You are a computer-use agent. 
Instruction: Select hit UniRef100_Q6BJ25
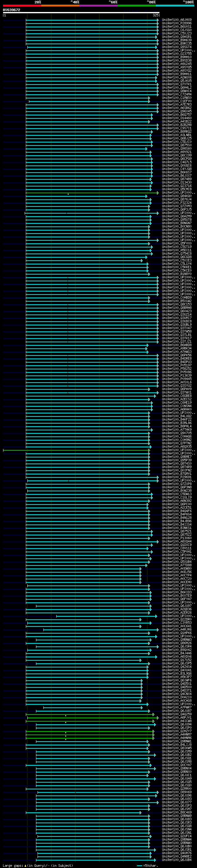[177, 139]
